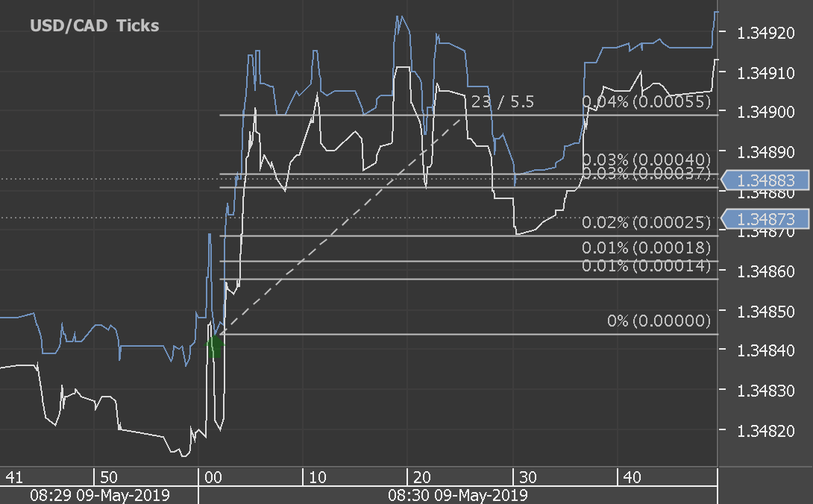Click the 30 seconds time axis tick
Screen dimensions: 813x504
528,477
